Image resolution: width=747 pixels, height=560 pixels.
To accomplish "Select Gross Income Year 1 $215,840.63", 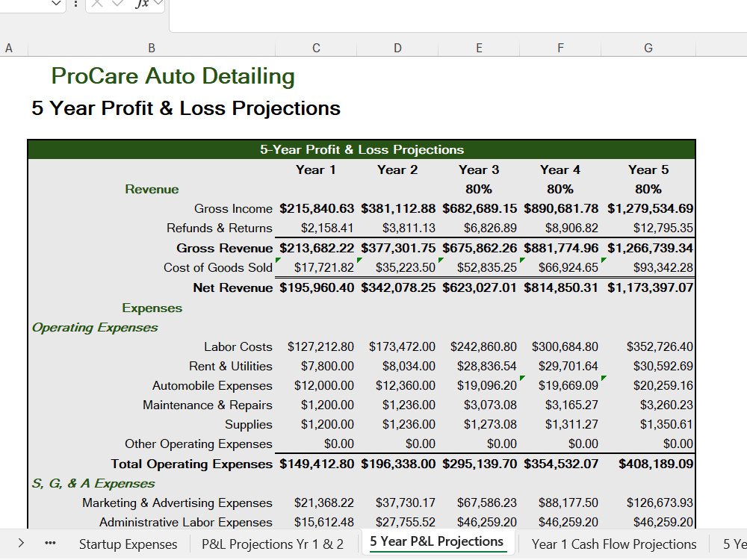I will tap(316, 208).
